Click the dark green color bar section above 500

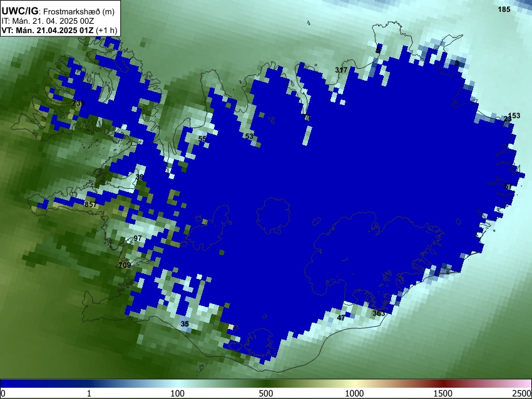point(265,383)
